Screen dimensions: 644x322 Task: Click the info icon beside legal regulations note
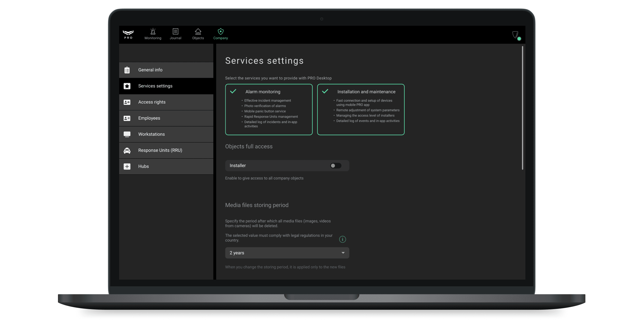[x=342, y=239]
